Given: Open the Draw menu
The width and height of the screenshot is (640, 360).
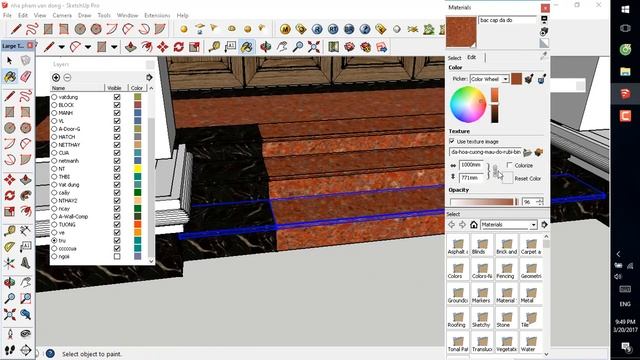Looking at the screenshot, I should (84, 15).
